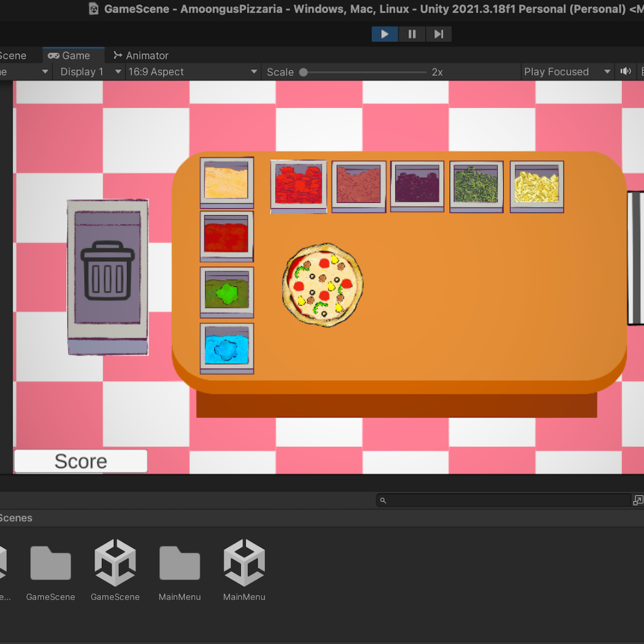Pick the green herb topping tray
The image size is (644, 644).
point(476,186)
